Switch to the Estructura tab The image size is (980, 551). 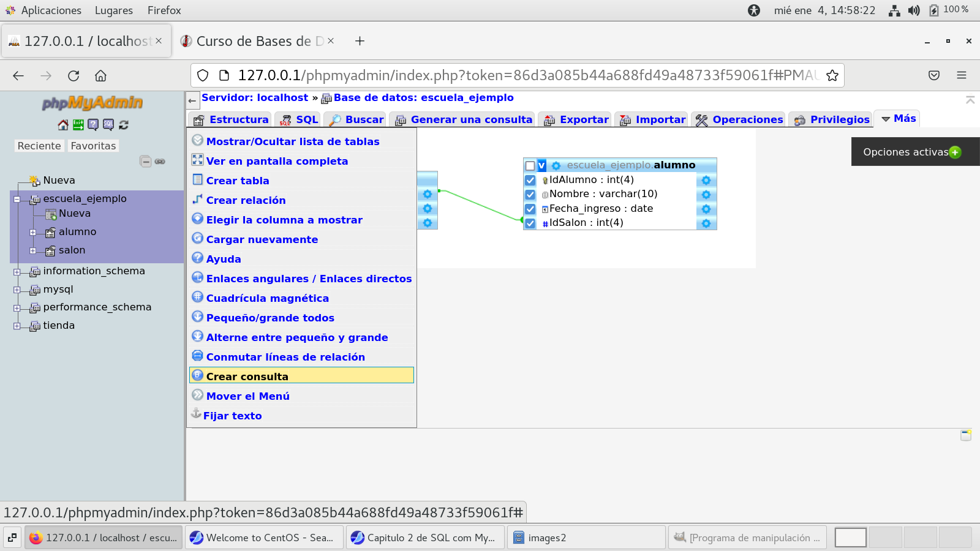(x=232, y=119)
